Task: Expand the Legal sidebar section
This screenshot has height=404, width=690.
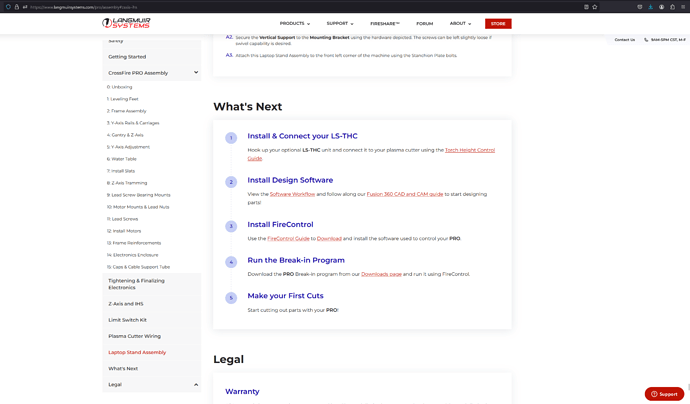Action: click(196, 385)
